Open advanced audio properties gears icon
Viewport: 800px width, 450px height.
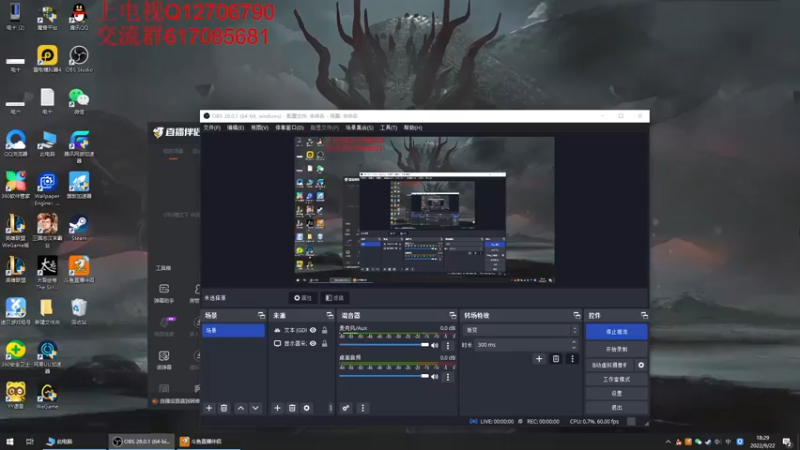[346, 408]
